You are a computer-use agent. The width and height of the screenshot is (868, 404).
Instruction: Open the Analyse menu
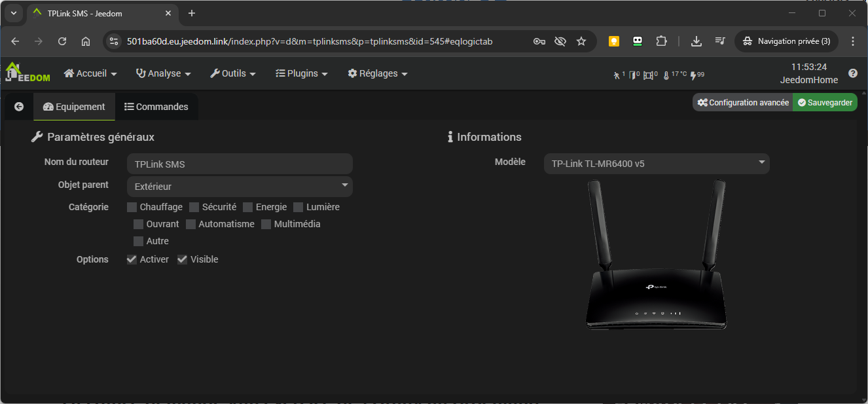[164, 73]
